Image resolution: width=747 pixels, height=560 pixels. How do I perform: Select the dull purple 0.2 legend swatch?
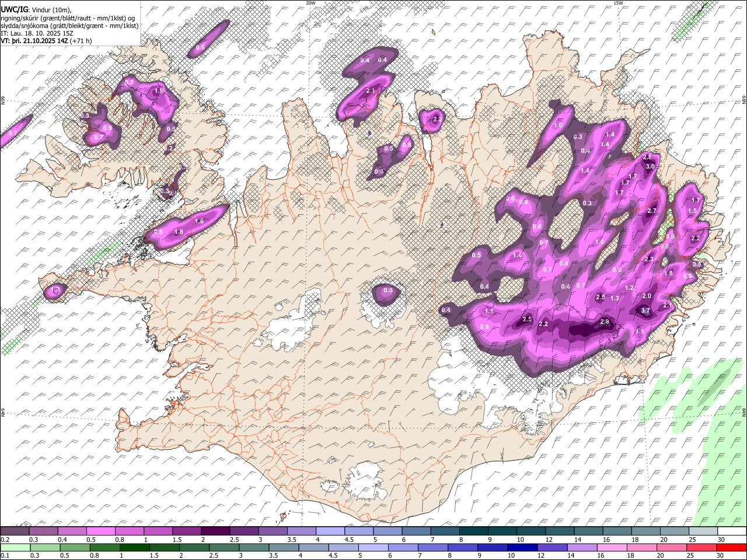click(x=15, y=531)
